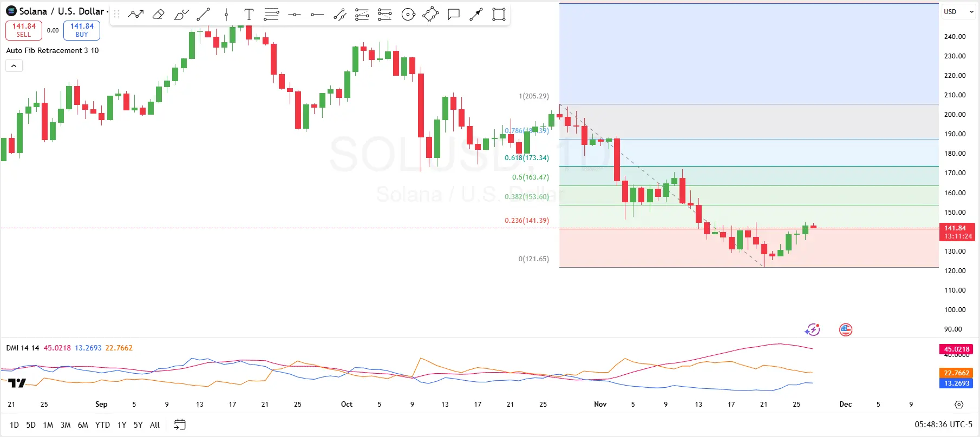This screenshot has width=980, height=437.
Task: Select the Arrow drawing tool
Action: pyautogui.click(x=476, y=15)
